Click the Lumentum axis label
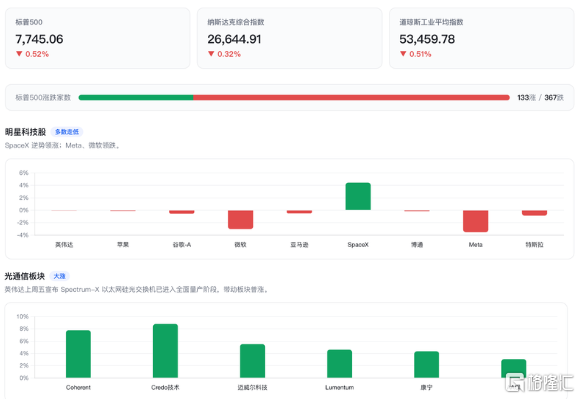Screen dimensions: 580x399 340,388
